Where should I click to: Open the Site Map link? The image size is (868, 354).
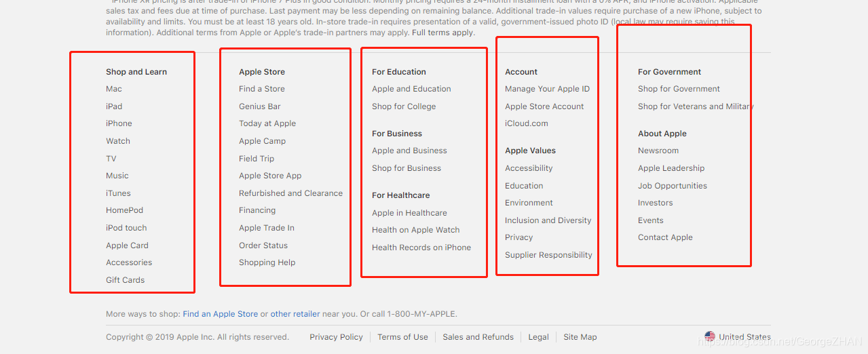coord(580,337)
